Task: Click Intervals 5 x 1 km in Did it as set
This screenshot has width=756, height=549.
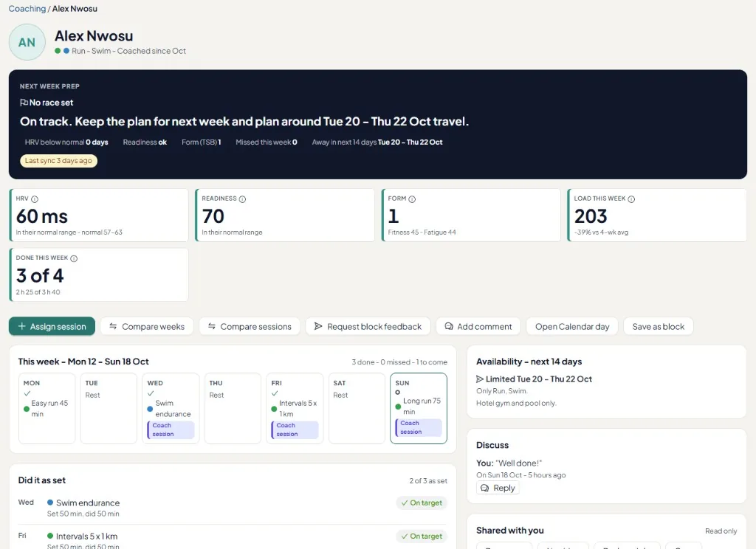Action: 87,536
